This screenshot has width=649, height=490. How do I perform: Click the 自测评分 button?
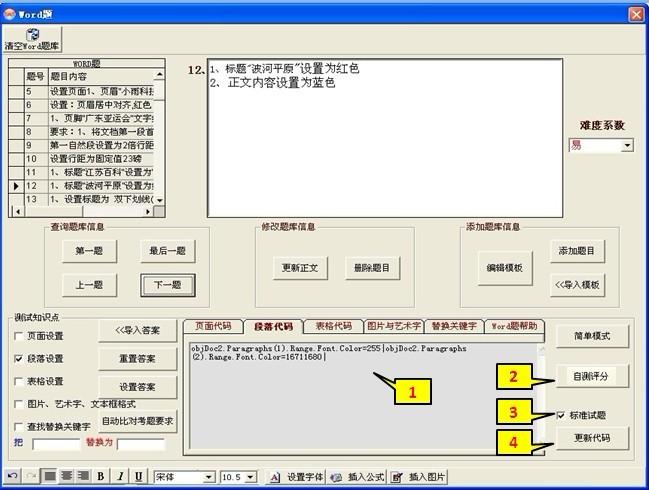tap(592, 376)
